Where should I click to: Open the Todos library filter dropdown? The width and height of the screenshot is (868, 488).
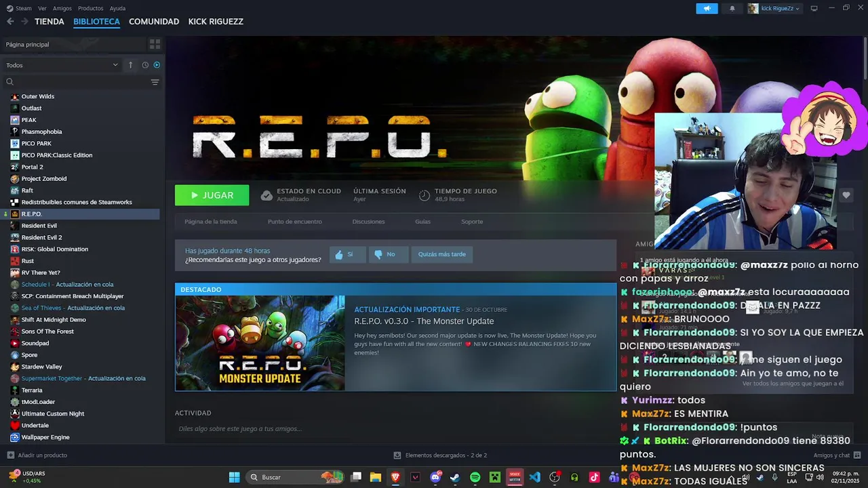pyautogui.click(x=62, y=65)
